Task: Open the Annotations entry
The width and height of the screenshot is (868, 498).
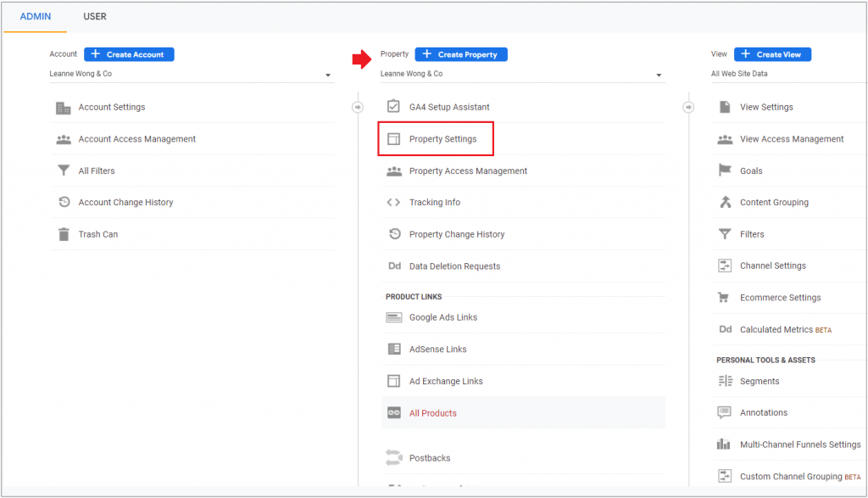Action: click(764, 412)
